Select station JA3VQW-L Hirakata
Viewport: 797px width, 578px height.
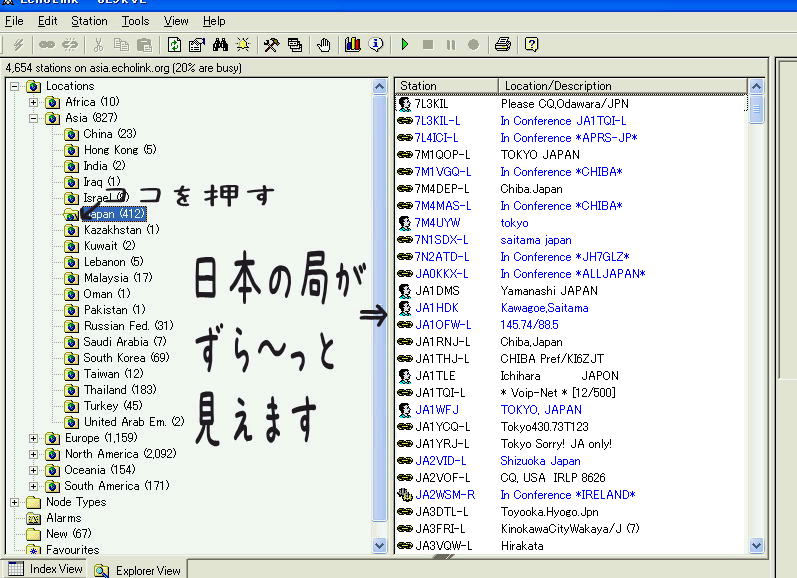pyautogui.click(x=570, y=546)
